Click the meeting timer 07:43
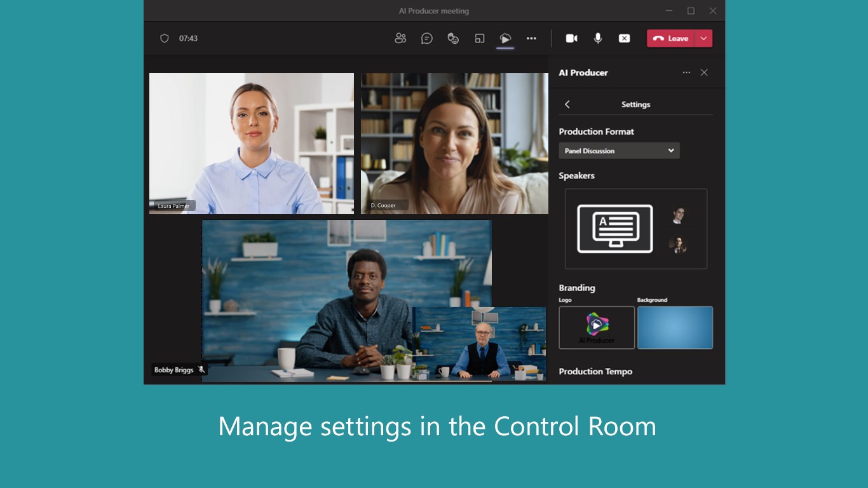Screen dimensions: 868x488 [188, 38]
